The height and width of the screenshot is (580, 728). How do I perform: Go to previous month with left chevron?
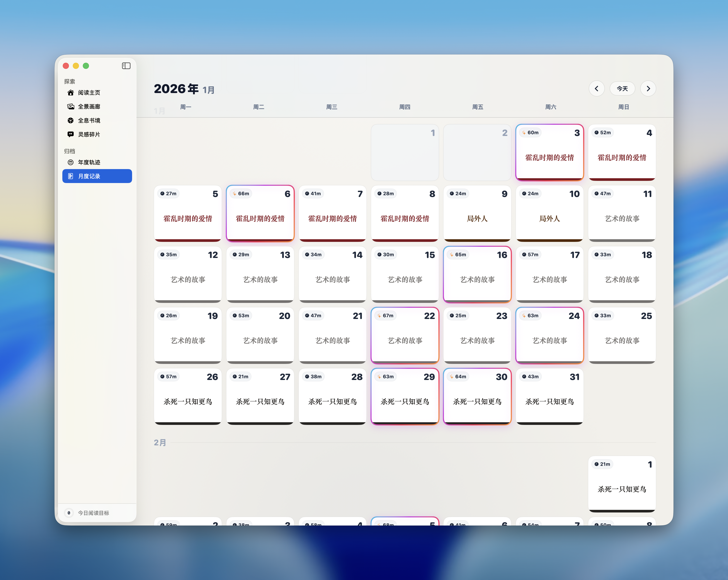coord(597,88)
